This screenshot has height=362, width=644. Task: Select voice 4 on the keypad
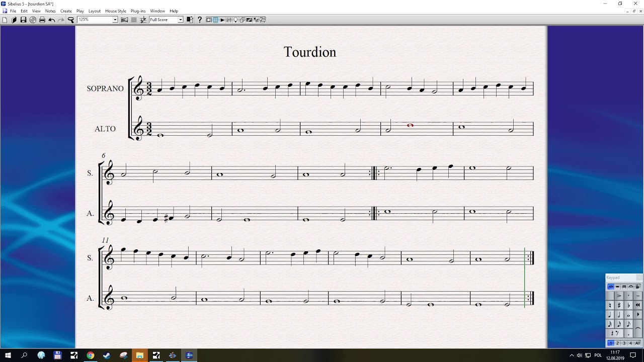pos(630,343)
